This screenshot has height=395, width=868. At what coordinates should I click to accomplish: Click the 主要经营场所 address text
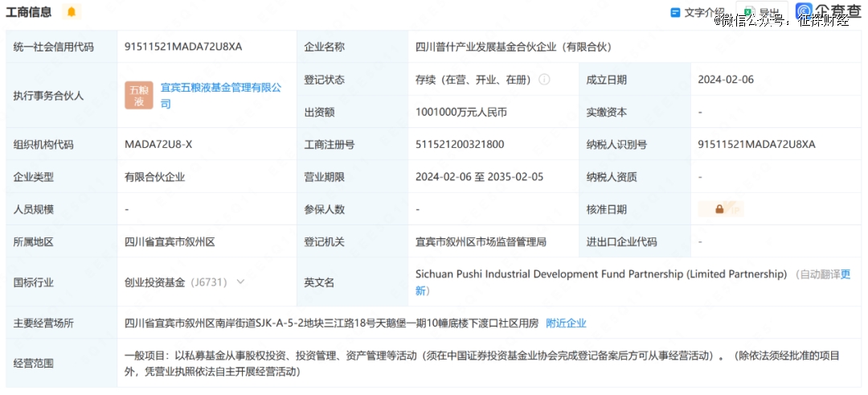point(331,323)
